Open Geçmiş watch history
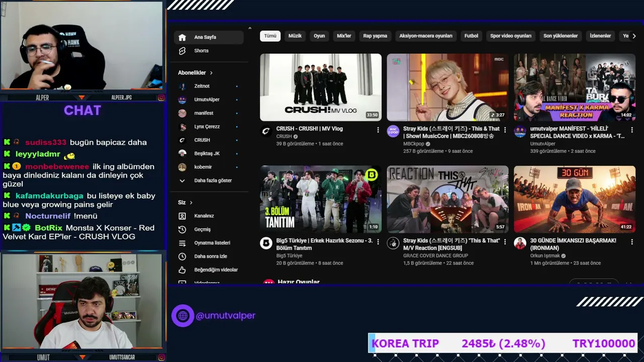 [209, 229]
